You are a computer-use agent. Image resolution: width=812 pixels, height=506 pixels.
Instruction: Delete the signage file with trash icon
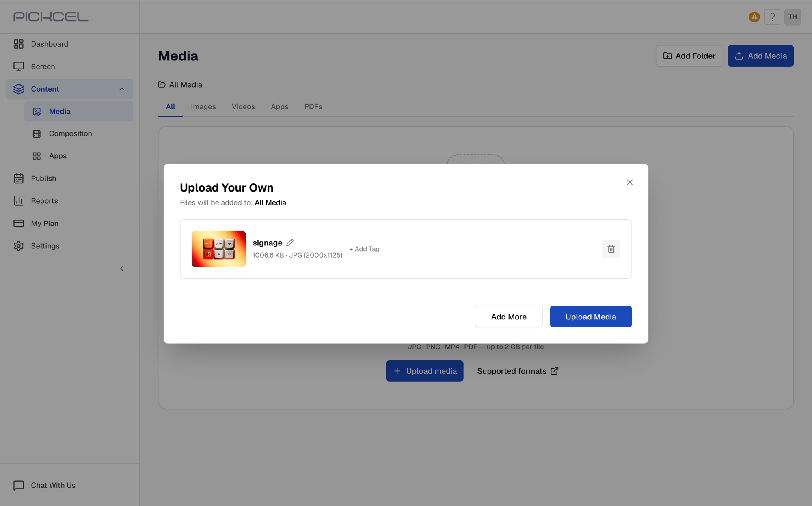click(611, 249)
